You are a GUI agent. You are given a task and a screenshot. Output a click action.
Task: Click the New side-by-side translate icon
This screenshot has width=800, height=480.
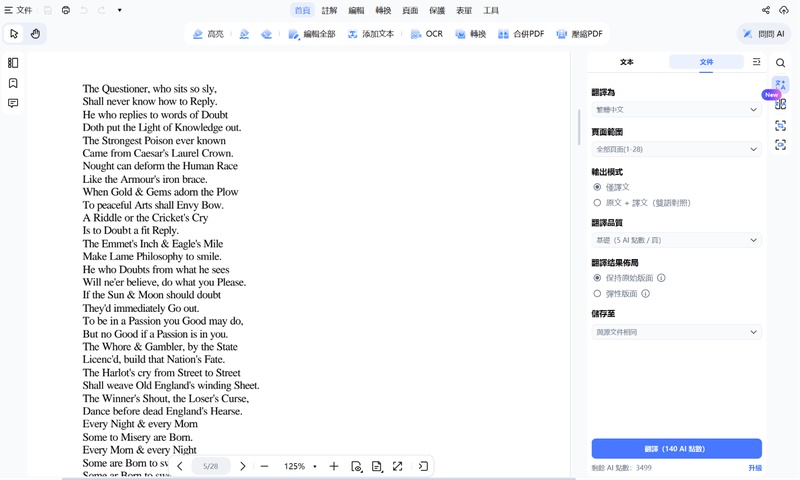pos(781,105)
